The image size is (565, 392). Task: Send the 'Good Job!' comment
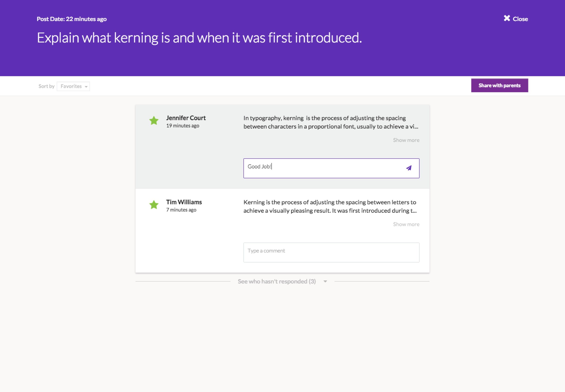[409, 168]
